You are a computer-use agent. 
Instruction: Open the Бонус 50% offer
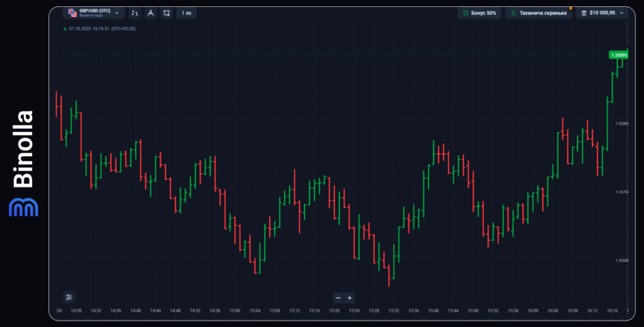479,13
